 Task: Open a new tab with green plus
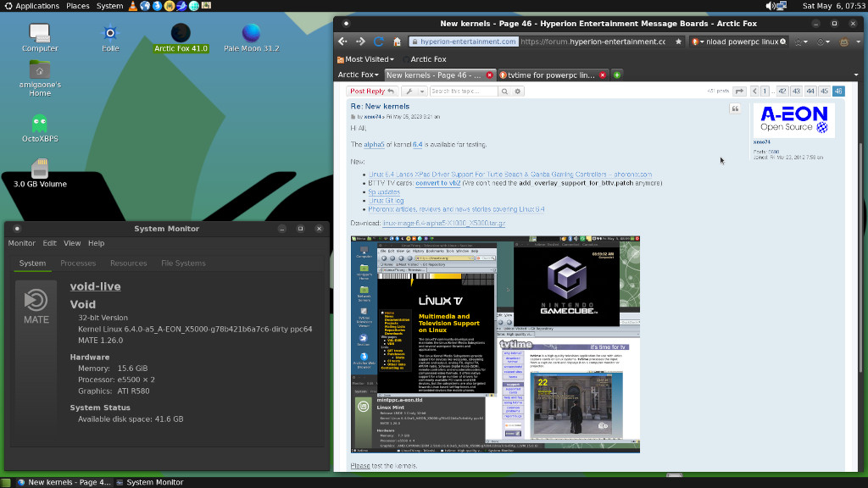(617, 75)
